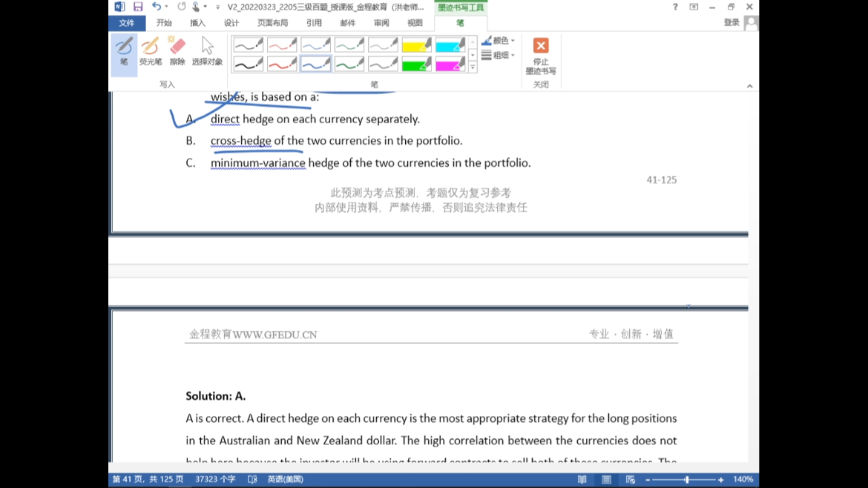Switch to Read Mode view in status bar
Viewport: 868px width, 488px height.
point(582,480)
